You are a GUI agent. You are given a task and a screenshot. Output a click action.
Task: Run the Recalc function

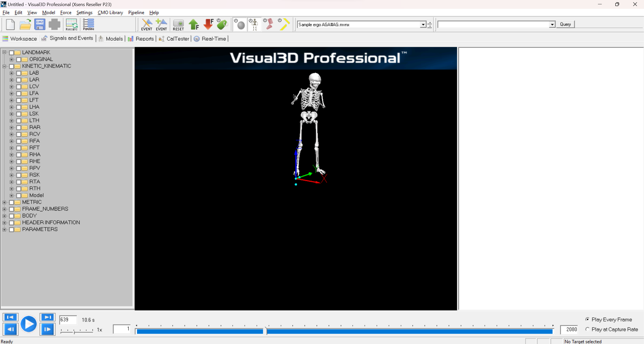tap(71, 24)
